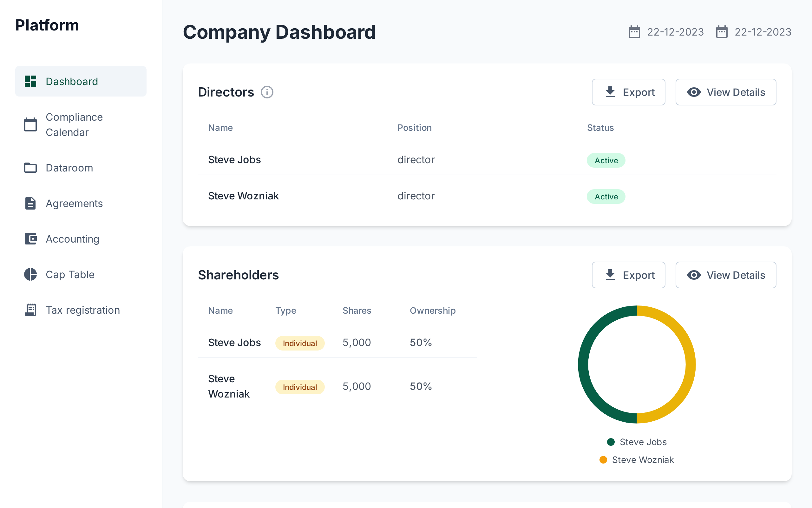Click the Agreements document icon
The height and width of the screenshot is (508, 812).
point(30,203)
